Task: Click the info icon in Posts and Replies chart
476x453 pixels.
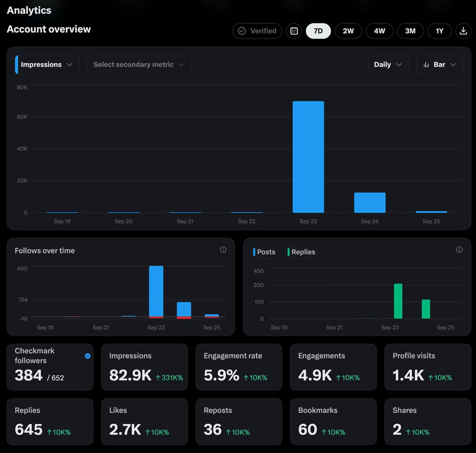Action: point(459,250)
